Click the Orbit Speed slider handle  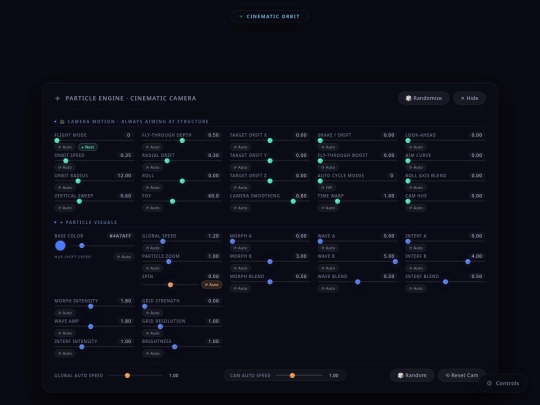coord(66,161)
